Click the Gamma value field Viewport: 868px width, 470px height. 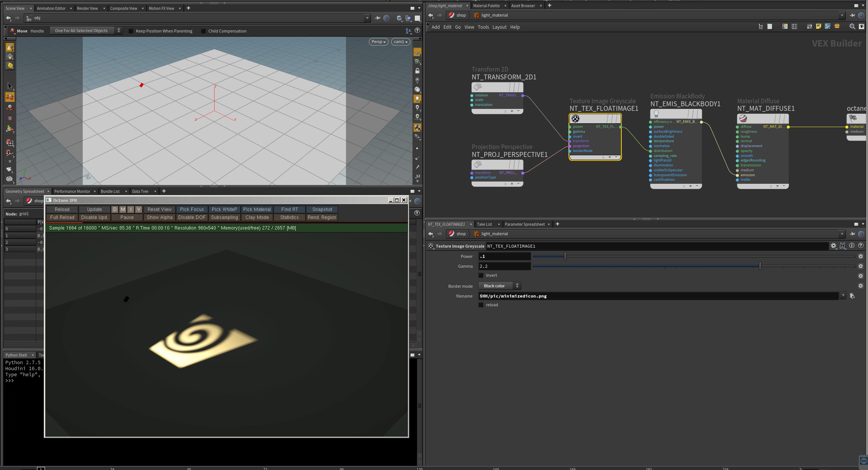[504, 266]
